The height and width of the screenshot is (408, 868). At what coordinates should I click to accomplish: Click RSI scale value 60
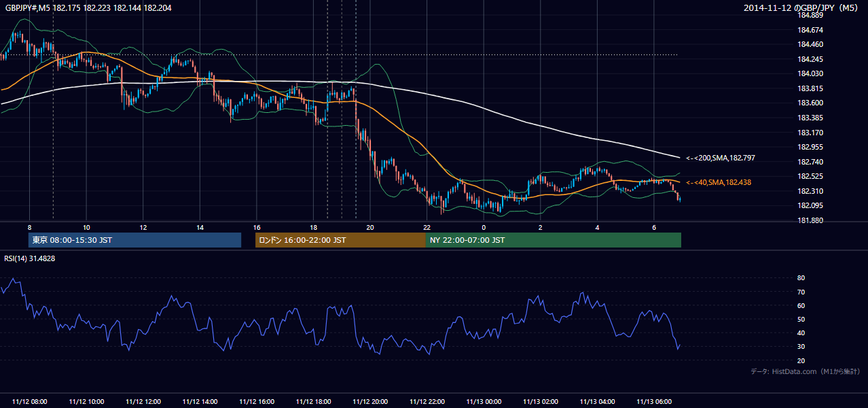tap(801, 305)
